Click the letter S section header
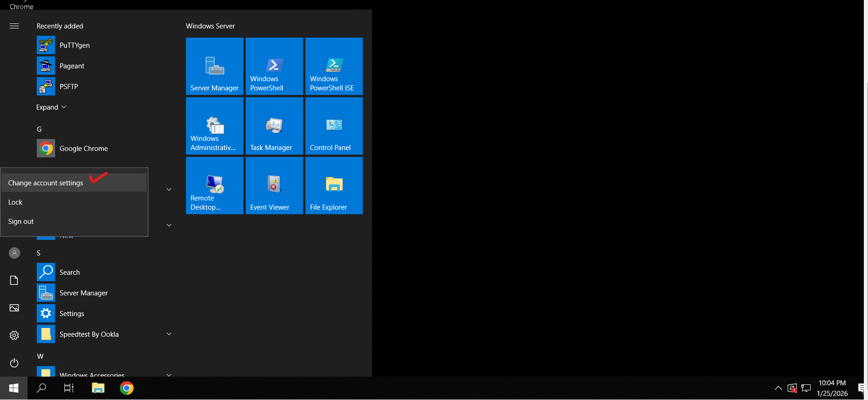The width and height of the screenshot is (868, 400). 39,253
